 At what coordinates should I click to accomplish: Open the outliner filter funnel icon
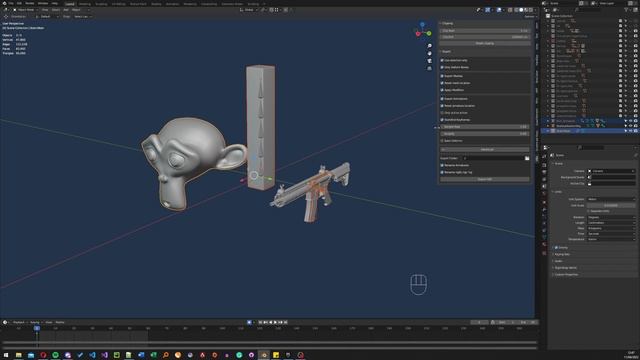point(626,10)
